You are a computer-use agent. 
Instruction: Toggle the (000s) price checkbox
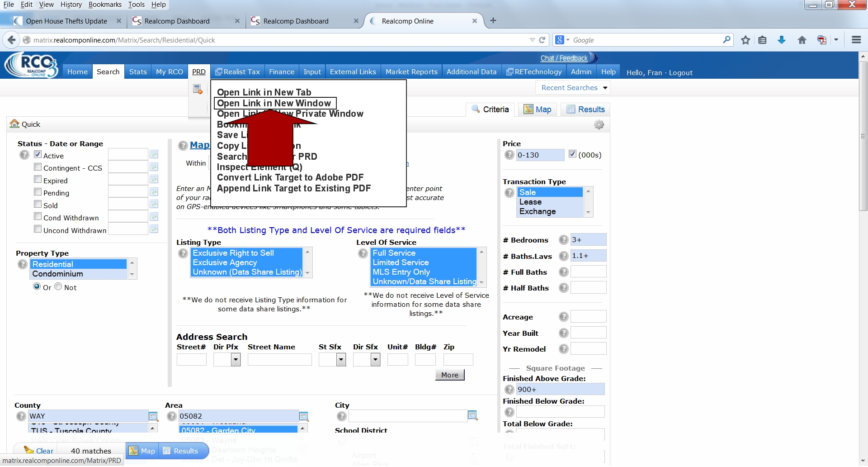572,154
